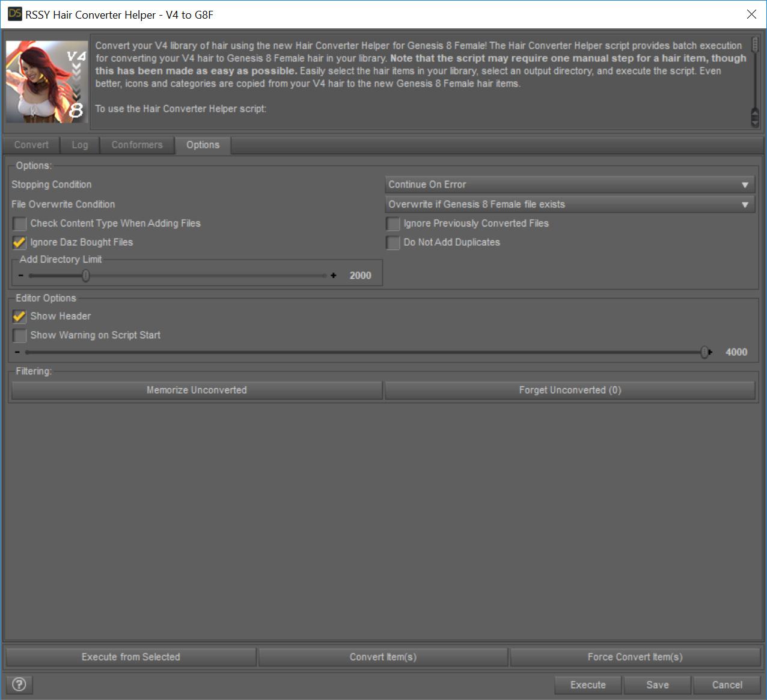
Task: Click the File Overwrite Condition label
Action: pyautogui.click(x=63, y=204)
